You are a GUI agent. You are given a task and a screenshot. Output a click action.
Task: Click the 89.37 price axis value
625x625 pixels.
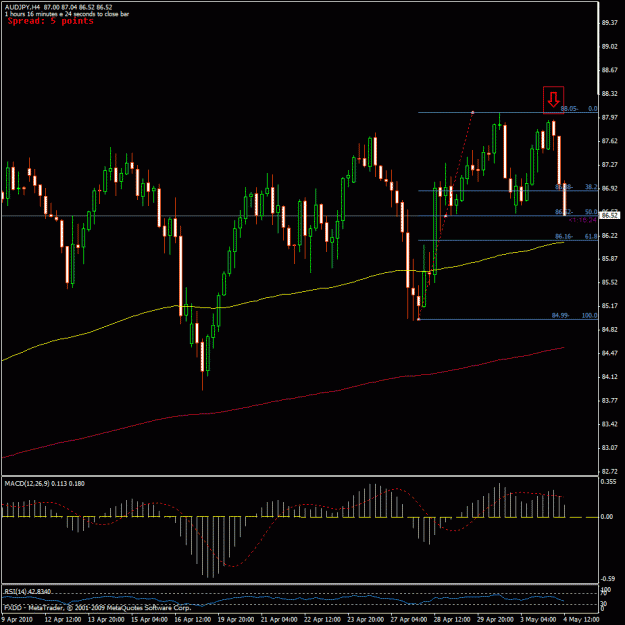point(609,23)
